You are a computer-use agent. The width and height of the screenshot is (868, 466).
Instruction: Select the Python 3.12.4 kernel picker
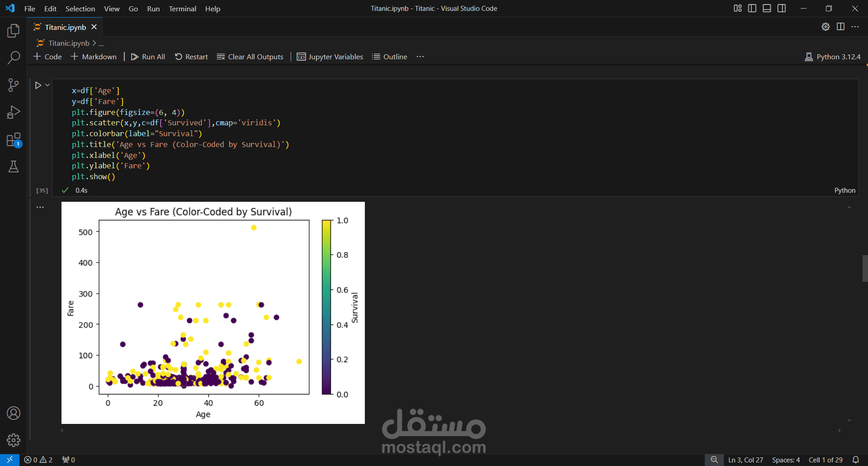[832, 57]
